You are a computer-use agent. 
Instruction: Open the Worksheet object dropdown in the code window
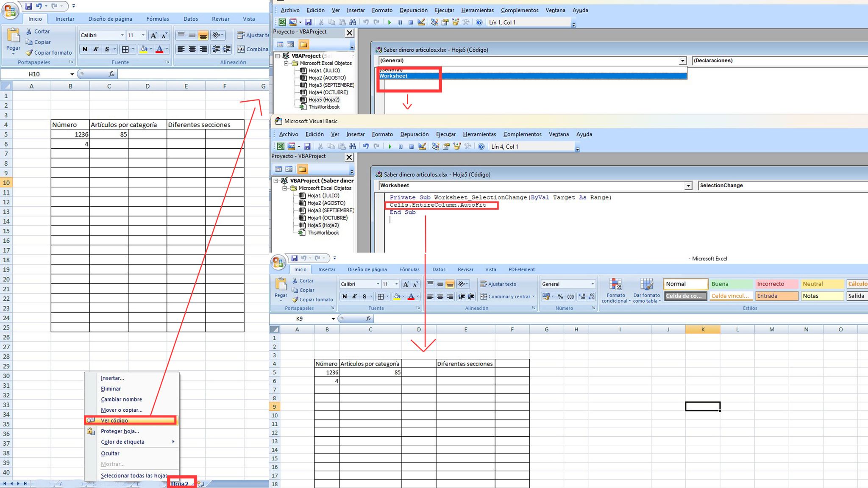point(687,186)
